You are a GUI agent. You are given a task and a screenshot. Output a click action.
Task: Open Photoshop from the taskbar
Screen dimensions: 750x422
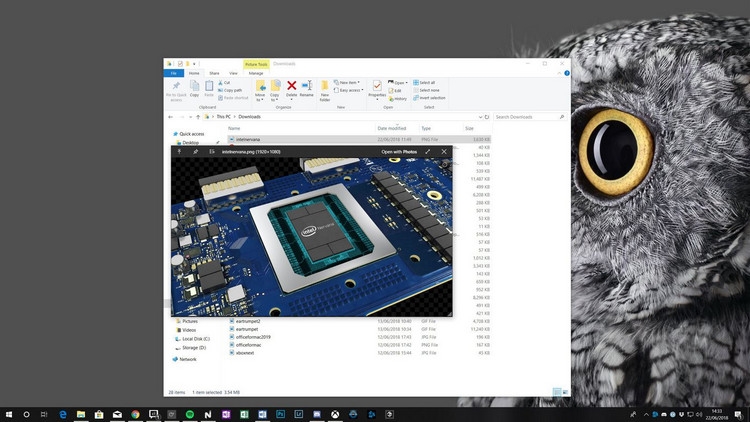[280, 414]
